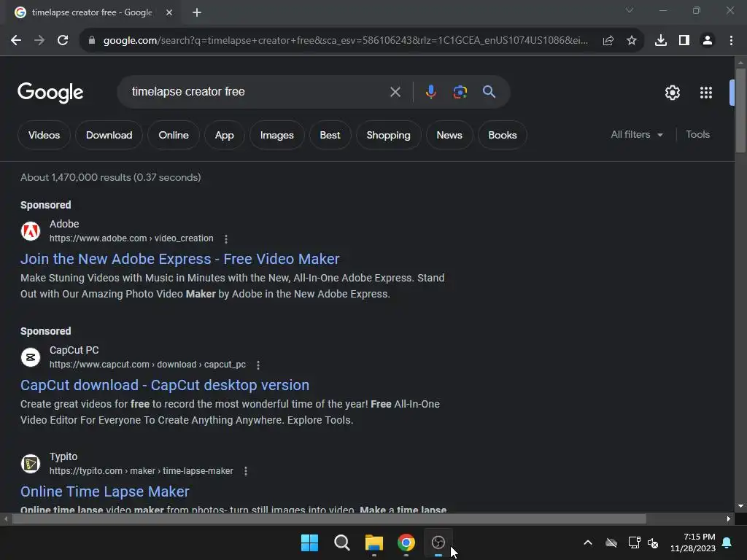Open Windows taskbar search
The image size is (747, 560).
(x=341, y=542)
